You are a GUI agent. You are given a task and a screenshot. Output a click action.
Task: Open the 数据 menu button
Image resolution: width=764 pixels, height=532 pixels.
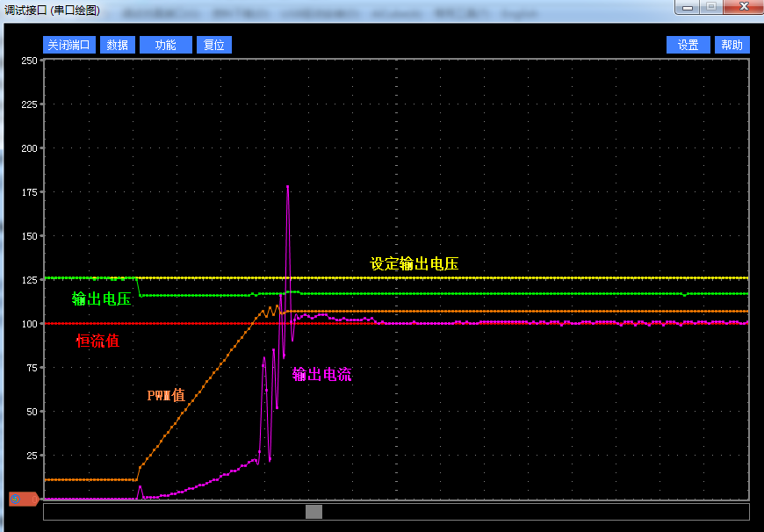coord(118,45)
